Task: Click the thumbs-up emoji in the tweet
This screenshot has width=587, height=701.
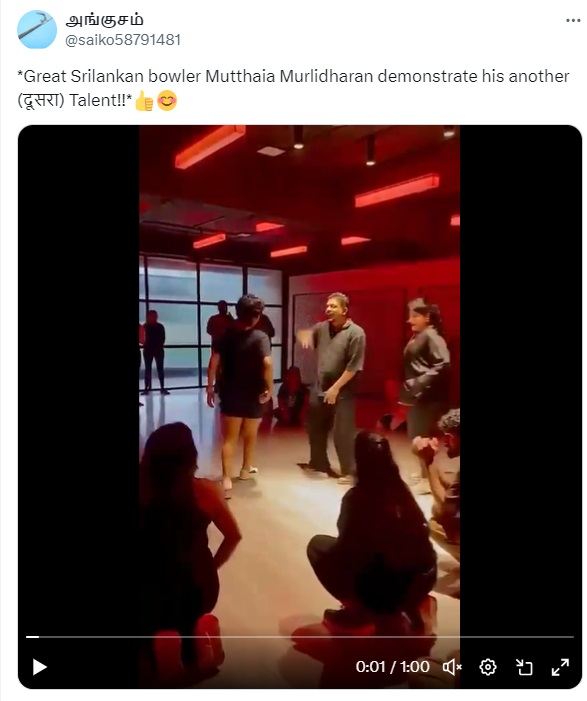Action: 144,101
